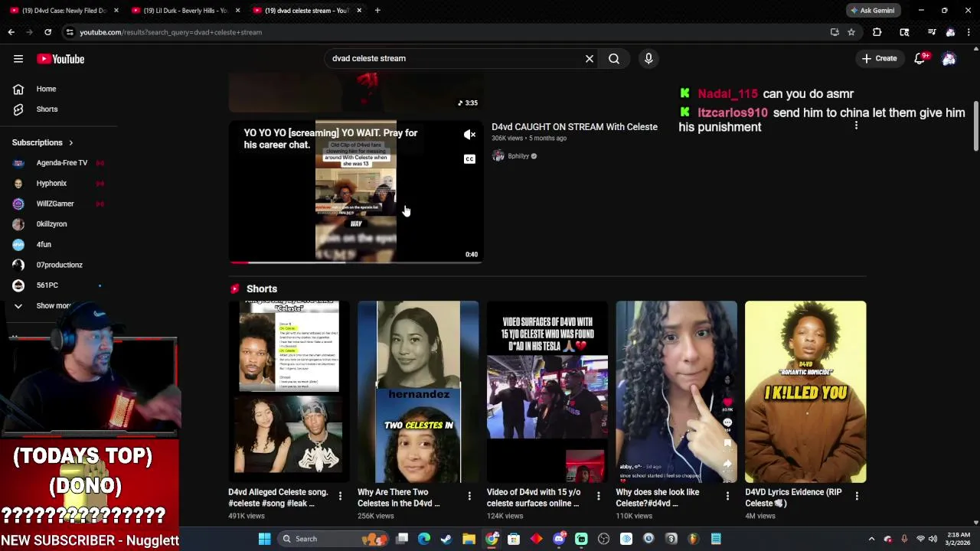Unmute the video preview
Image resolution: width=980 pixels, height=551 pixels.
pyautogui.click(x=469, y=135)
